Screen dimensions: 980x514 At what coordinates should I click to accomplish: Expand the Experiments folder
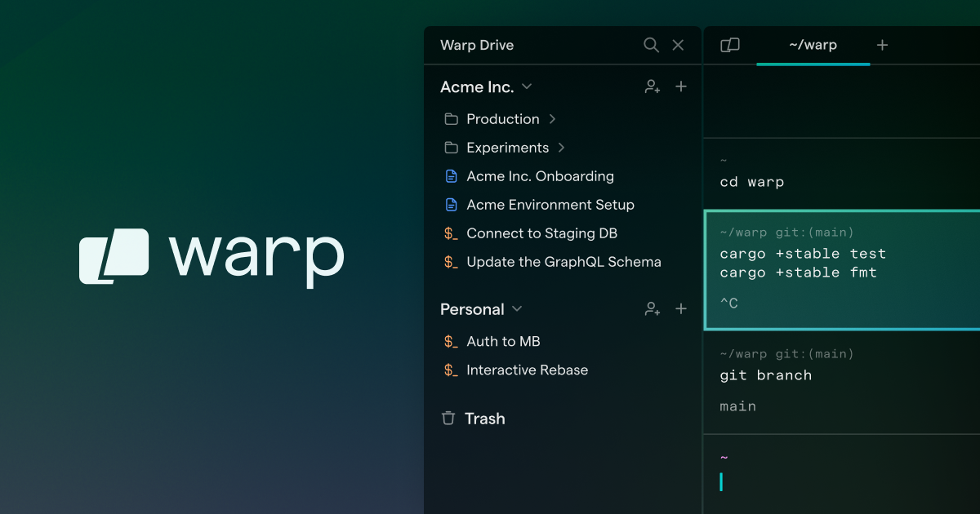(x=560, y=148)
